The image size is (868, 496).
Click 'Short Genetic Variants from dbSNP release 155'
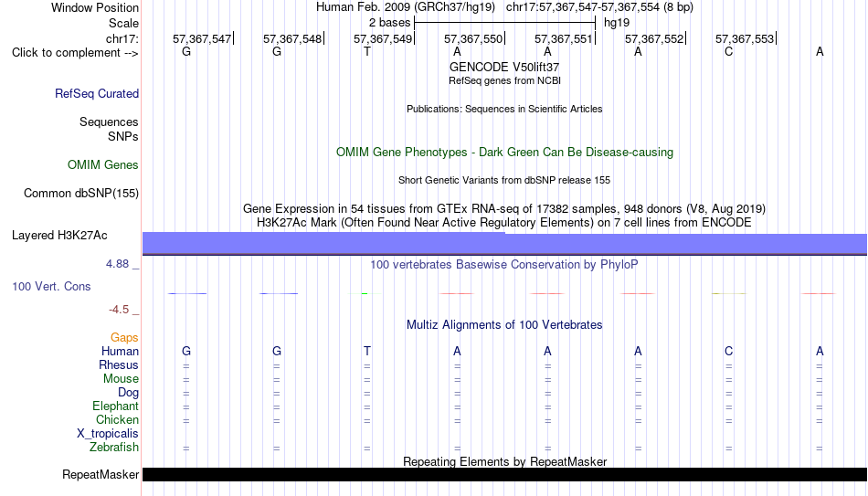[504, 181]
